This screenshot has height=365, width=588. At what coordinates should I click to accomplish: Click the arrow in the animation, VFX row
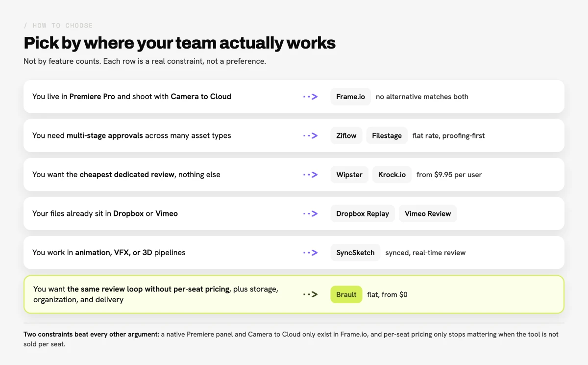[x=310, y=253]
